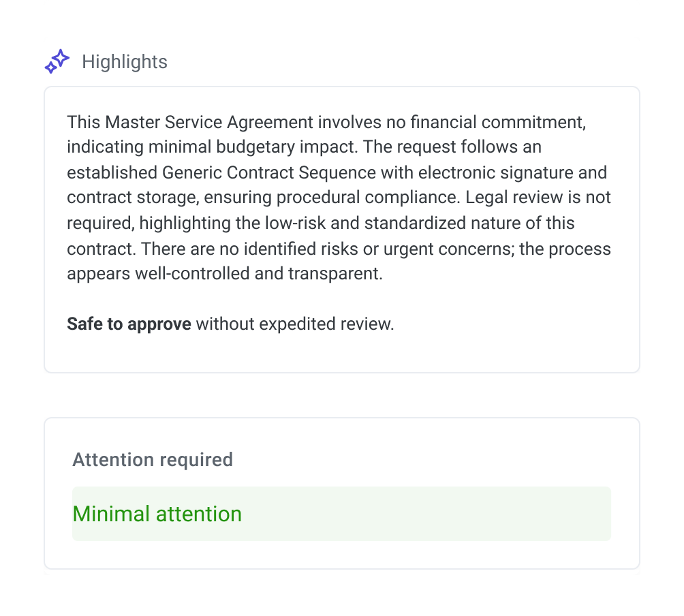Image resolution: width=684 pixels, height=616 pixels.
Task: Click the 'Generic Contract Sequence' phrase
Action: click(x=268, y=173)
